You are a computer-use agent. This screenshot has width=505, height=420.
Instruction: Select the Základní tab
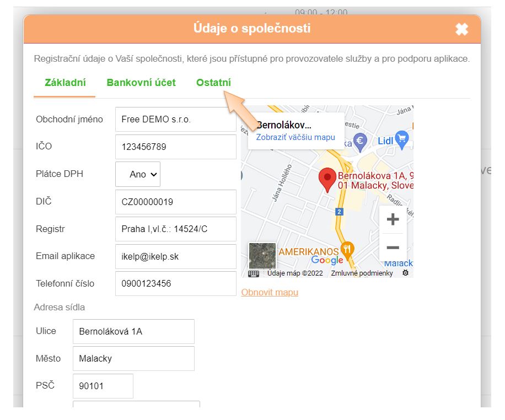point(65,83)
